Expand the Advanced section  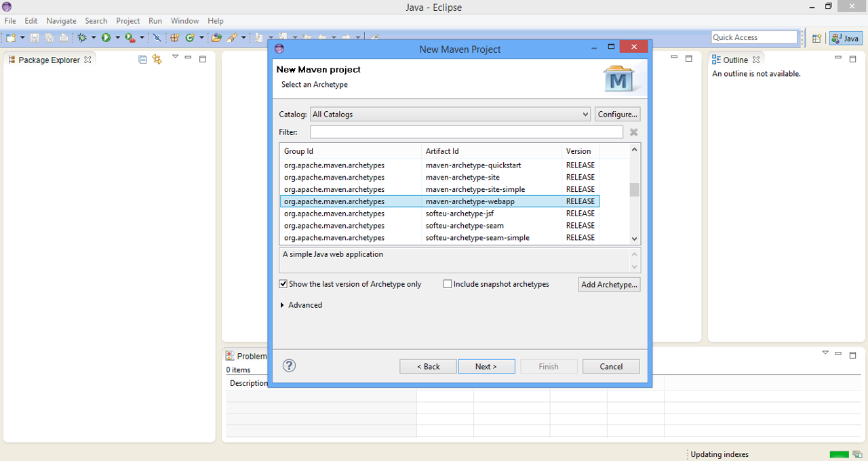coord(282,305)
